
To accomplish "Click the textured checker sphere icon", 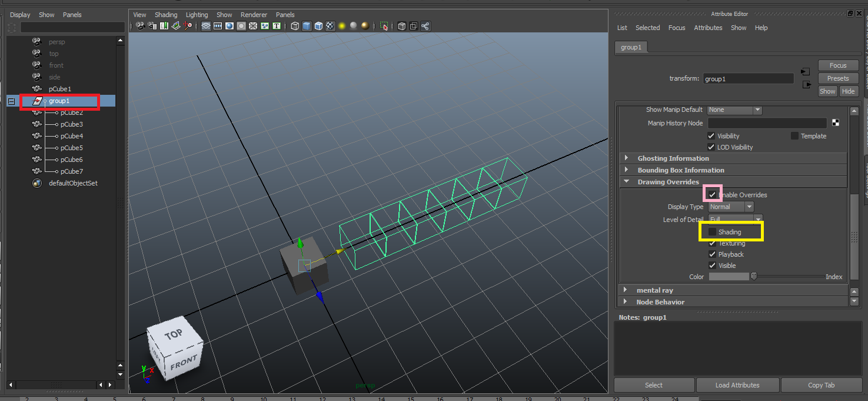I will (x=330, y=26).
